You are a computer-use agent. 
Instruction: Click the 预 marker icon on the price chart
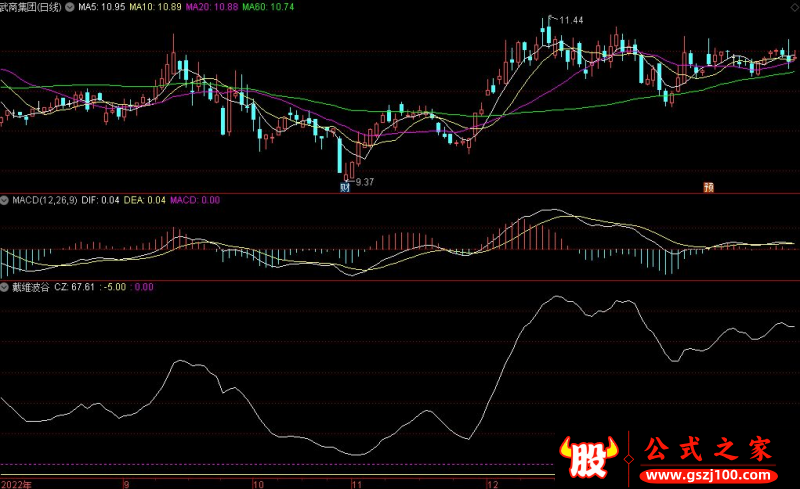click(x=709, y=187)
